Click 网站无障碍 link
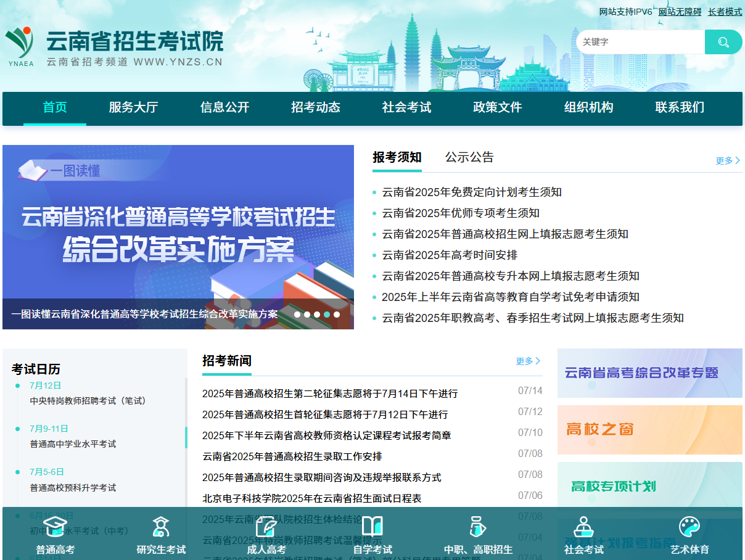 coord(680,12)
